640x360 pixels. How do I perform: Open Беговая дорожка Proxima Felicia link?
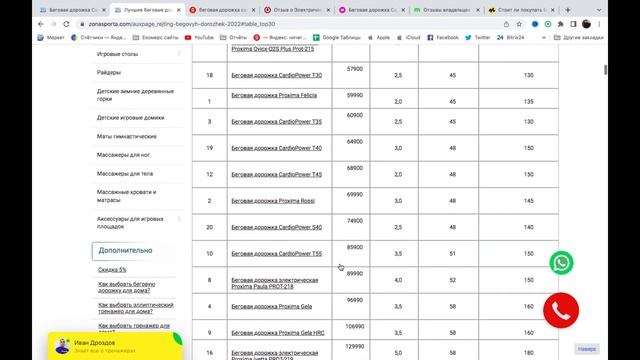(274, 95)
